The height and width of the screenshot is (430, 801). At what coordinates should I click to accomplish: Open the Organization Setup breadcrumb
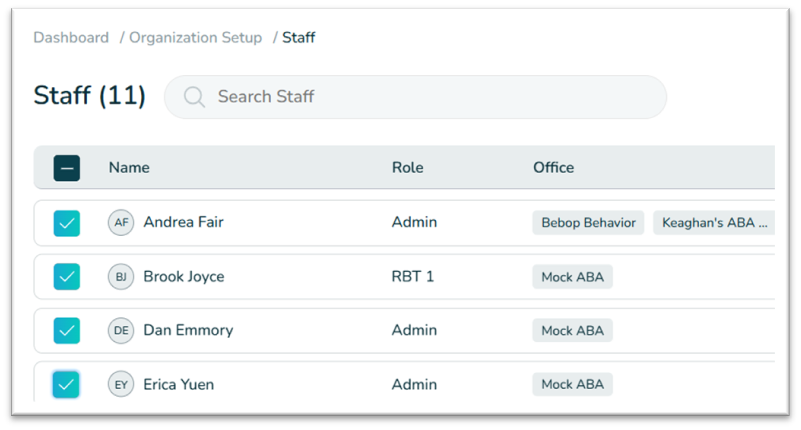coord(195,38)
